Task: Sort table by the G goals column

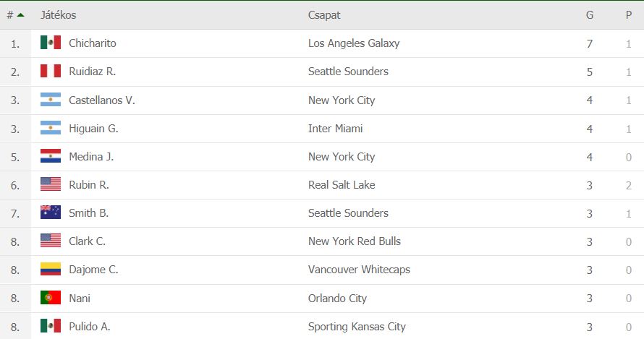Action: (590, 15)
